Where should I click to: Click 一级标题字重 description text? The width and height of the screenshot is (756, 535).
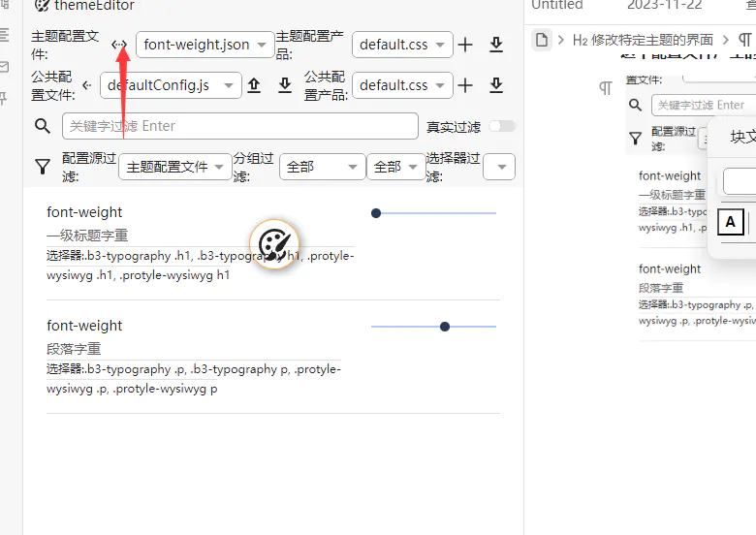click(x=87, y=236)
